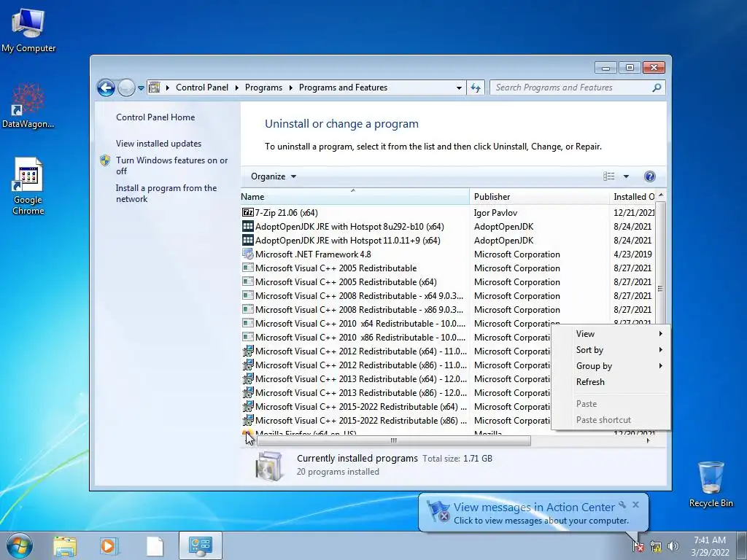The image size is (747, 560).
Task: Open the View submenu in context menu
Action: click(611, 334)
